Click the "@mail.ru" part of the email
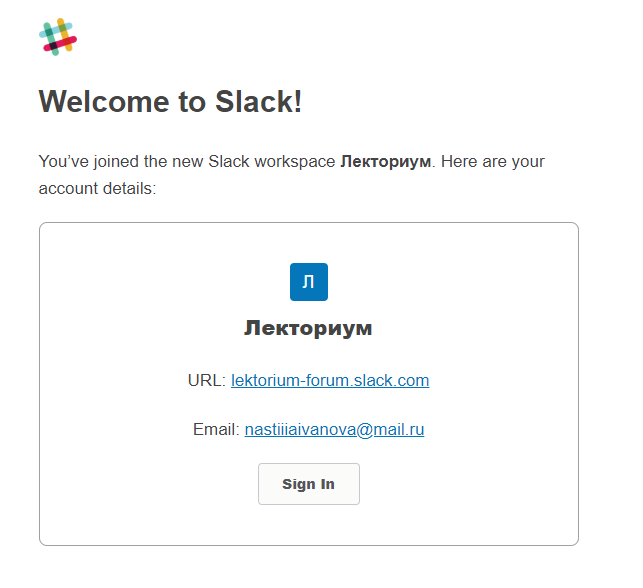This screenshot has width=643, height=588. (x=390, y=430)
